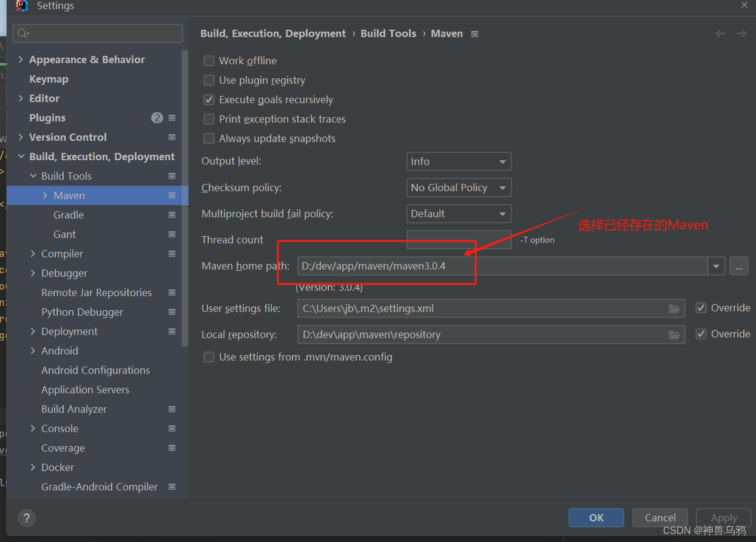Click the project-level icon on the Build Tools row
Image resolution: width=756 pixels, height=542 pixels.
point(172,176)
